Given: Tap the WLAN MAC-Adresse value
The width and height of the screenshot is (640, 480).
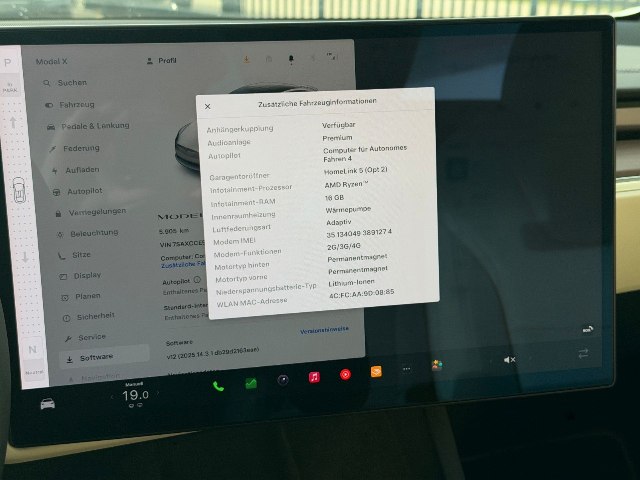Looking at the screenshot, I should [362, 293].
